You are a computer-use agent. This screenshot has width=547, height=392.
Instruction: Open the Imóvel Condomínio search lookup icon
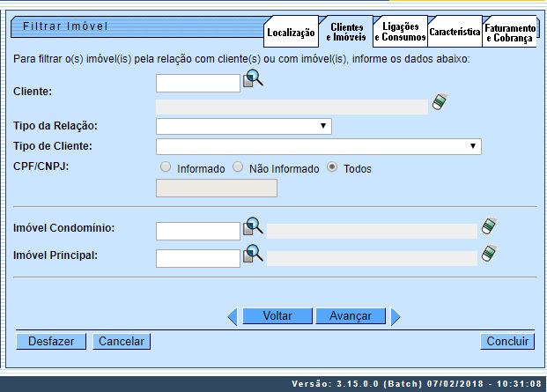[x=254, y=227]
